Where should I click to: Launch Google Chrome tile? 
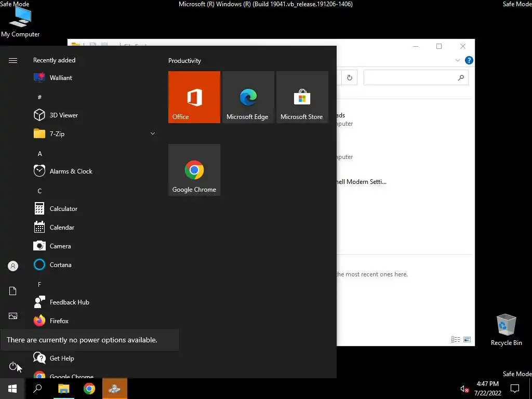[x=194, y=170]
